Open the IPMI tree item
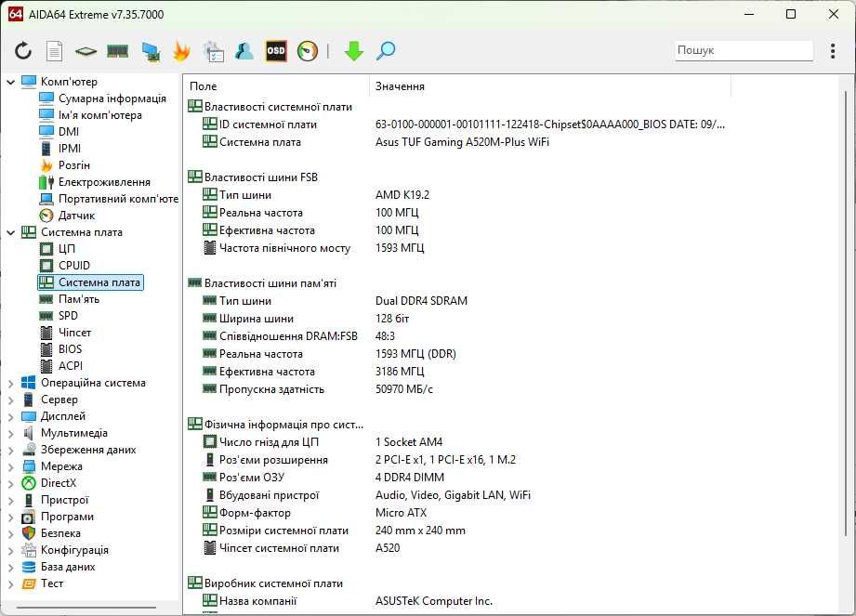856x616 pixels. click(x=70, y=149)
